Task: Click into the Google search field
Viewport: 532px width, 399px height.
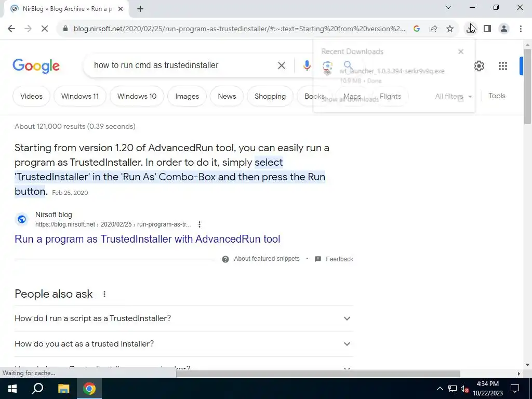Action: pos(183,65)
